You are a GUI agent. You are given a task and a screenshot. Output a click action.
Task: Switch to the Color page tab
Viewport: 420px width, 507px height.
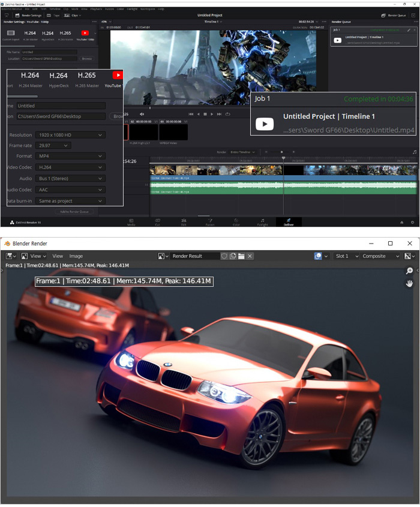(236, 222)
